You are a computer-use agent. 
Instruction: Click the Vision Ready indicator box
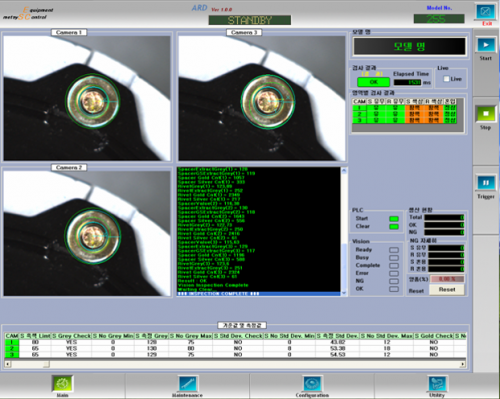coord(394,250)
